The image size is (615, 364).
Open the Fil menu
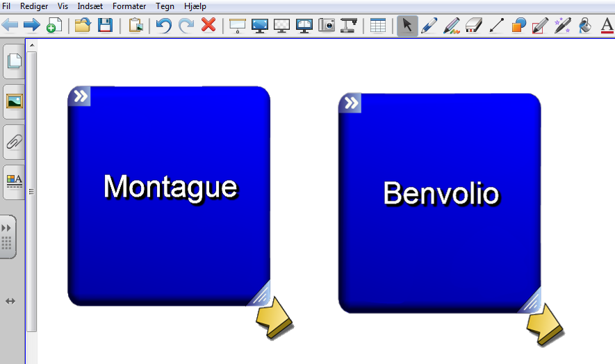6,6
